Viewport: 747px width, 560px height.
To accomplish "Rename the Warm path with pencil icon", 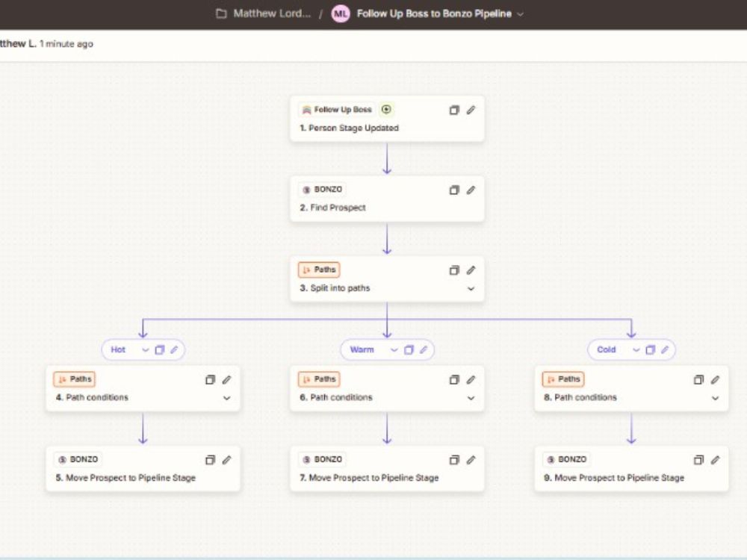I will point(424,350).
